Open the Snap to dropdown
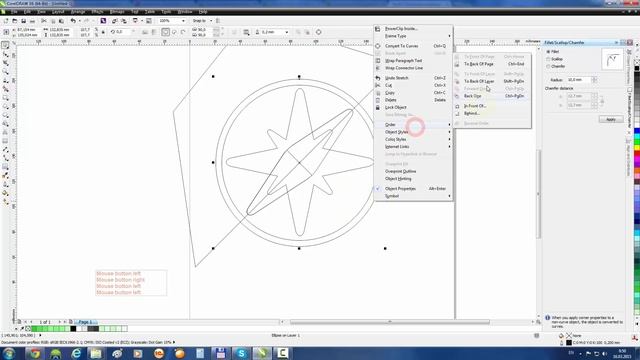This screenshot has height=360, width=640. point(211,21)
